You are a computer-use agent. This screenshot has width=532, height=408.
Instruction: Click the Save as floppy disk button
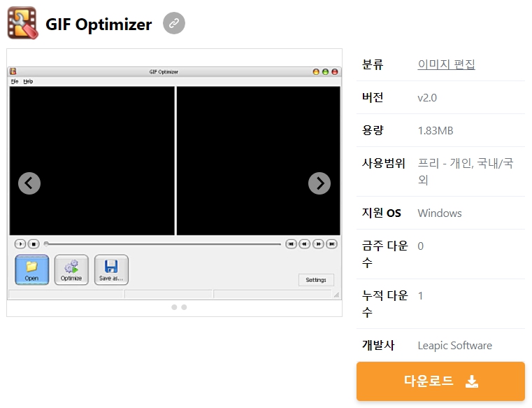click(111, 270)
